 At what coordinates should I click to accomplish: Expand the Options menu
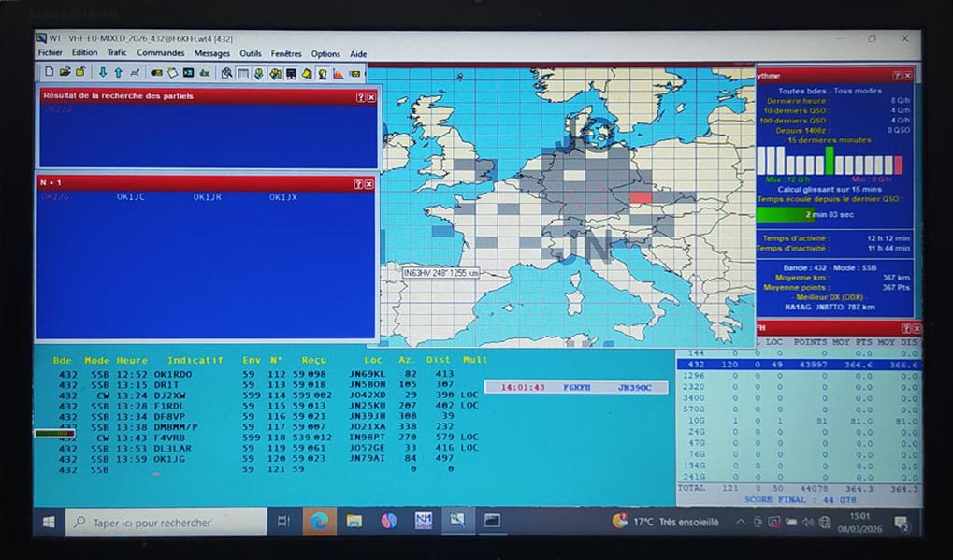pos(325,53)
